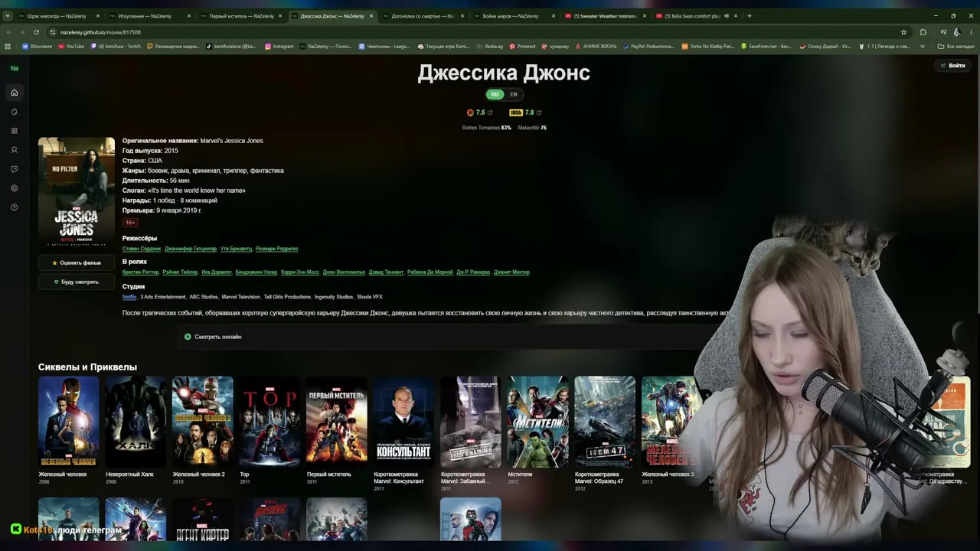Switch to the Искупление tab
Image resolution: width=980 pixels, height=551 pixels.
click(150, 16)
